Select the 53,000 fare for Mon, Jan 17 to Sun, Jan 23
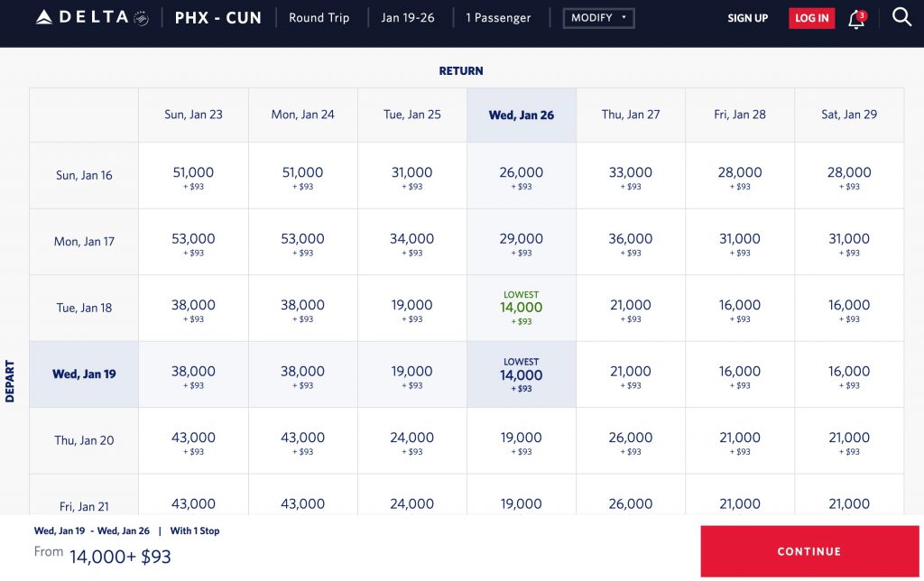This screenshot has height=581, width=924. pos(193,243)
